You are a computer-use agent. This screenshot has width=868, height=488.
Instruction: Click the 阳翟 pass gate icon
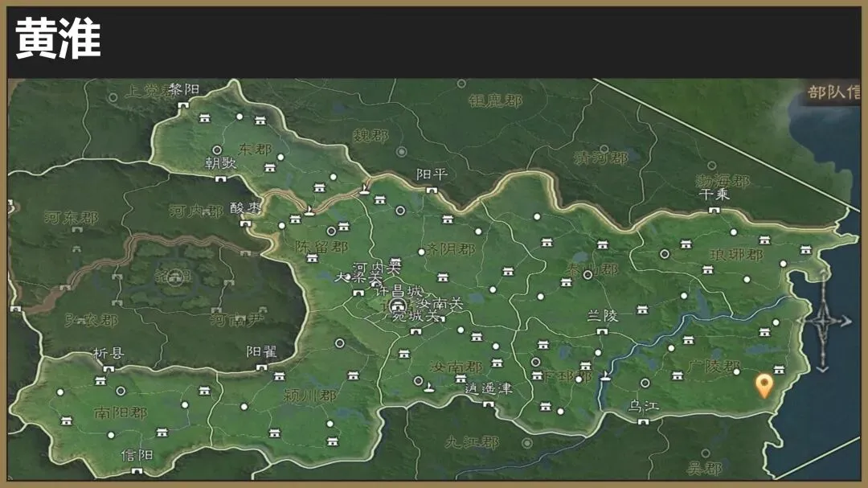click(261, 367)
